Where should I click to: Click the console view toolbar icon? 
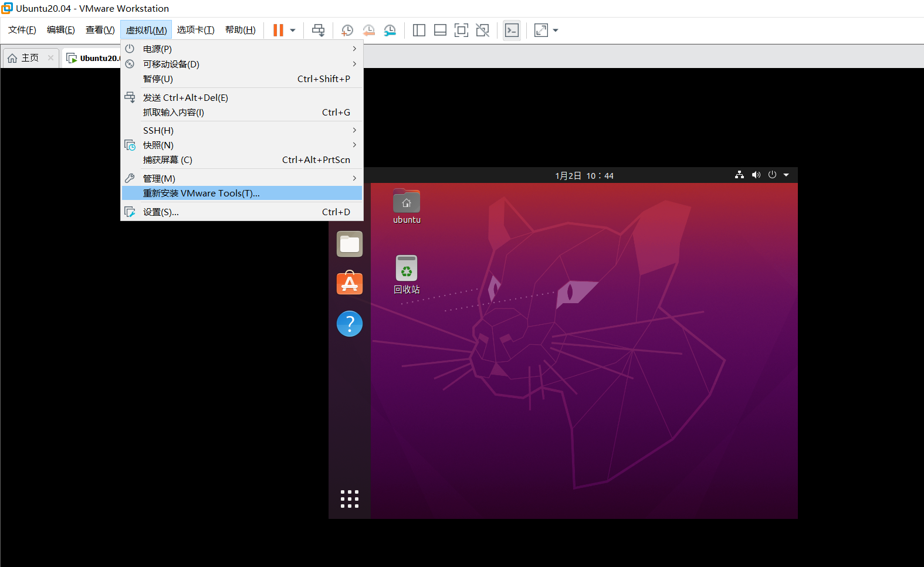click(512, 30)
